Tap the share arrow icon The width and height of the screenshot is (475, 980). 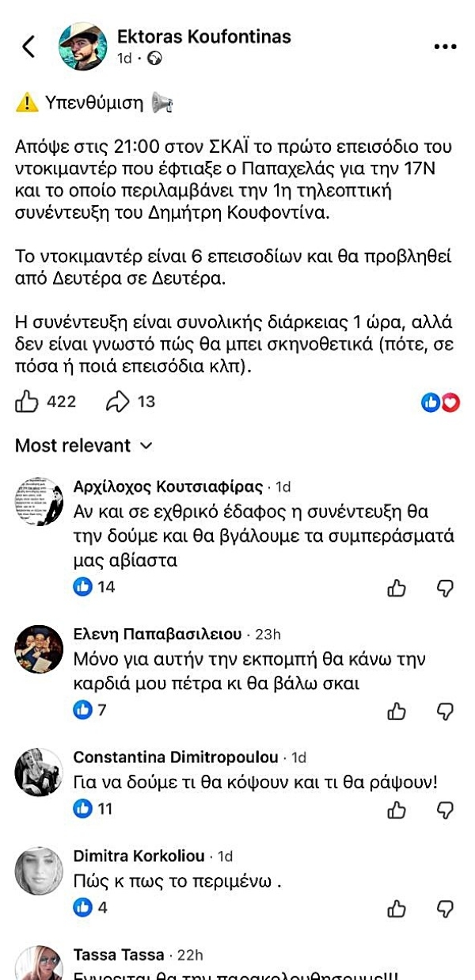(117, 402)
